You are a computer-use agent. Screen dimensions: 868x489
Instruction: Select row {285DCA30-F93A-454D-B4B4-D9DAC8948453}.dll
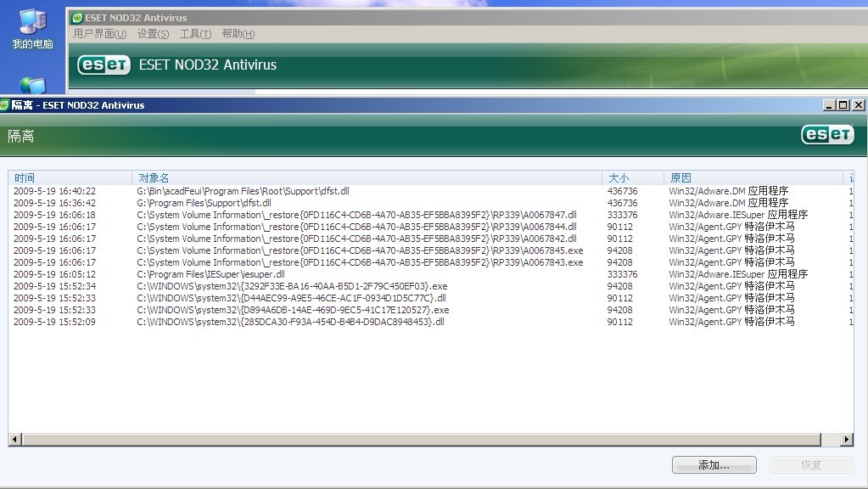pos(431,323)
